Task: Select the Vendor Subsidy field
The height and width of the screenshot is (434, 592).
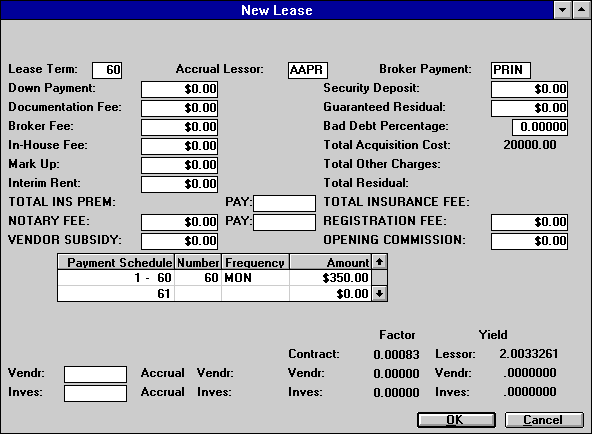Action: 179,241
